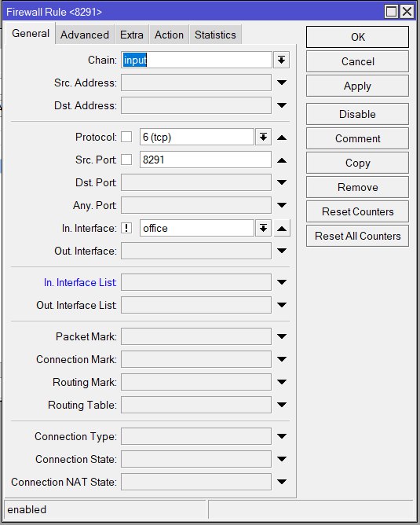
Task: Click the Cancel button
Action: (x=357, y=61)
